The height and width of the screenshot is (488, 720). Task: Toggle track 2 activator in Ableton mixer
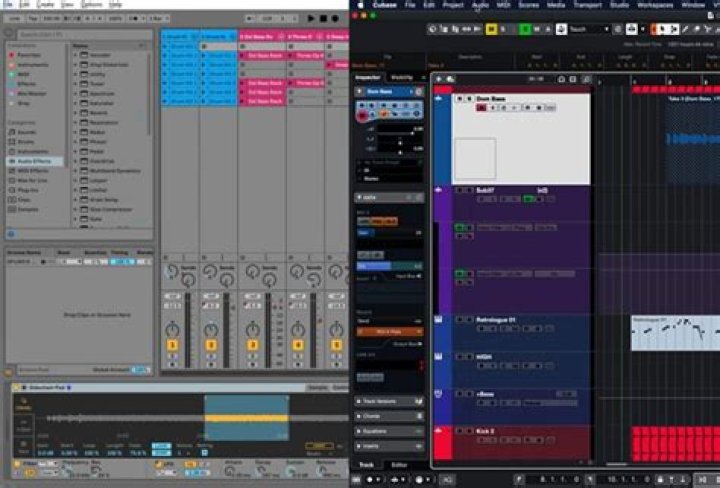click(x=211, y=345)
